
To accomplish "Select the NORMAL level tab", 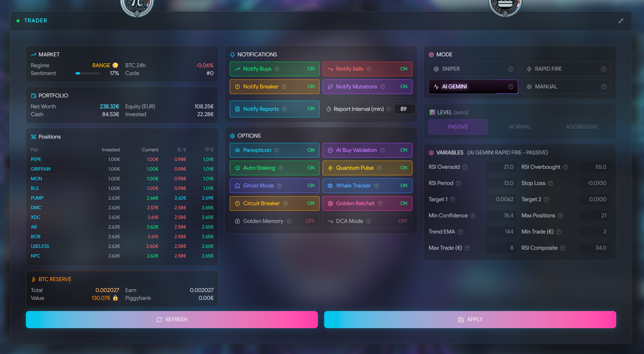I will tap(520, 127).
